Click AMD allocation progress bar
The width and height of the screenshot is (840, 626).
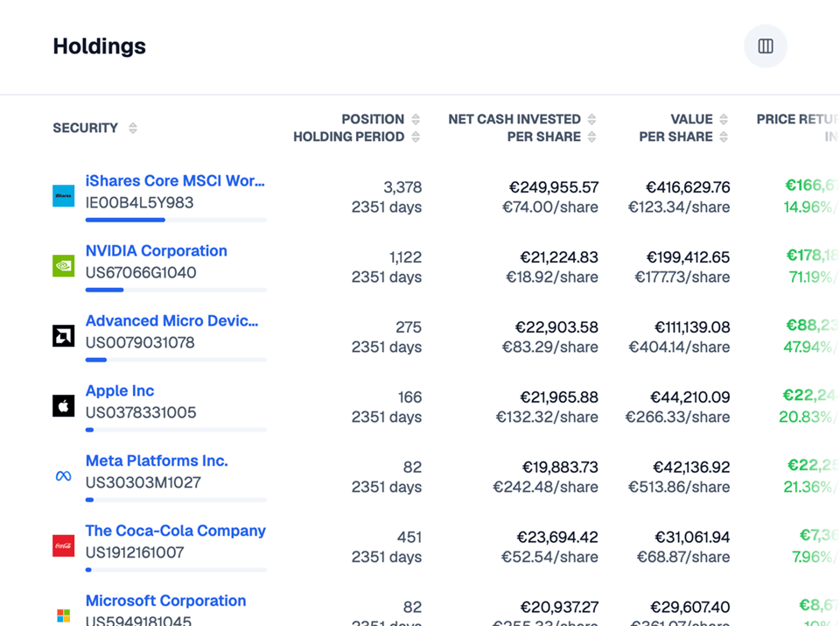[x=176, y=360]
